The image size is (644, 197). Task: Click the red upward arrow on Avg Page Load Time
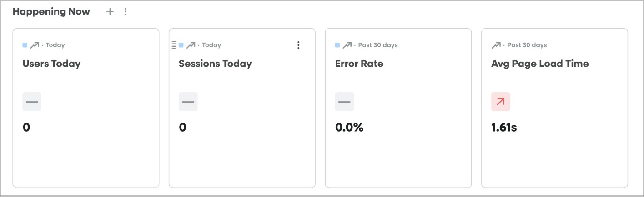501,102
